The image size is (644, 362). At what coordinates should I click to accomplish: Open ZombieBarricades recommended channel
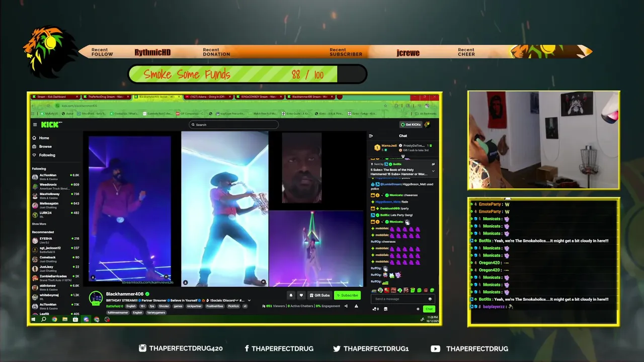(55, 278)
